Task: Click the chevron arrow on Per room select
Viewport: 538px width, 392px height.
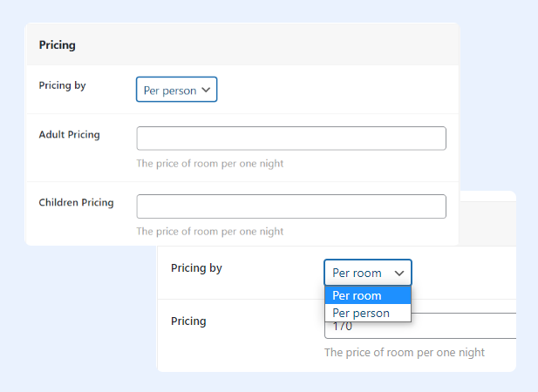Action: 399,274
